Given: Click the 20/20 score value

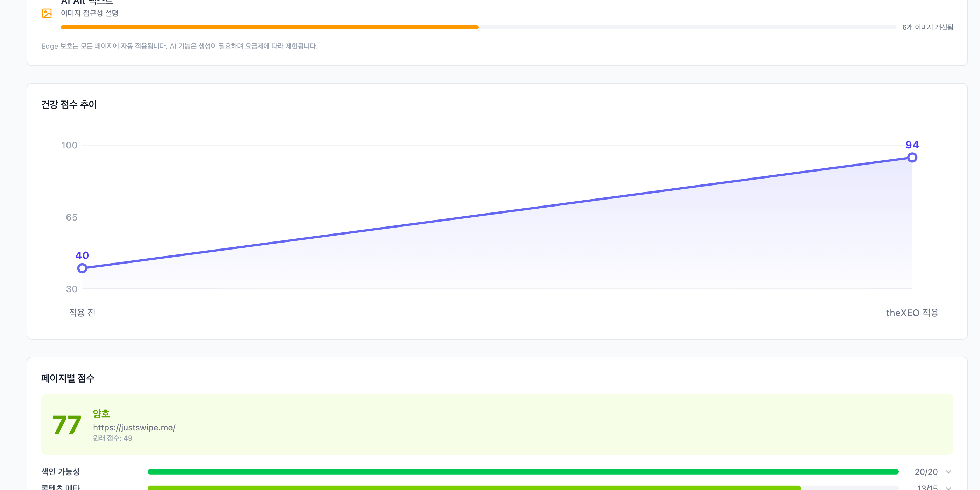Looking at the screenshot, I should coord(926,472).
